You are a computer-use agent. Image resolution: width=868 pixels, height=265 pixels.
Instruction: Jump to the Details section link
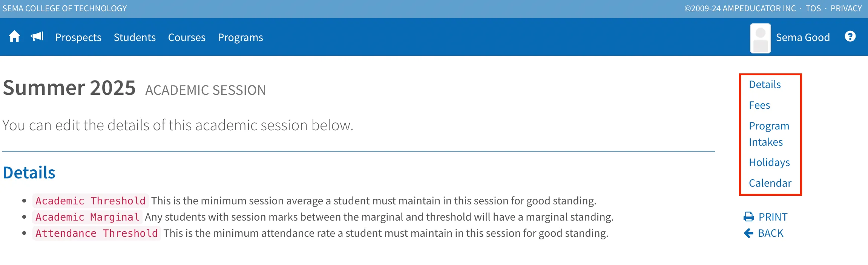(x=765, y=84)
